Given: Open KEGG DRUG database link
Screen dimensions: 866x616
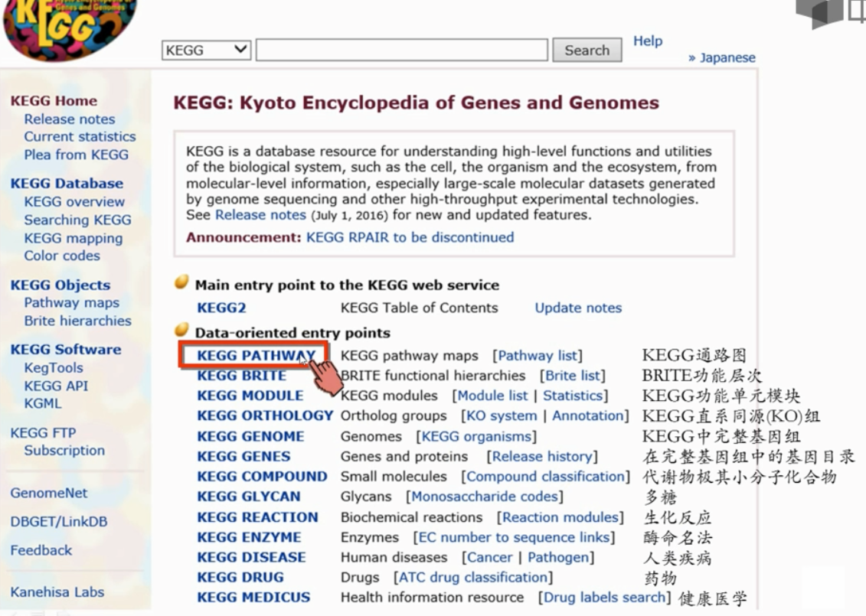Looking at the screenshot, I should click(x=240, y=578).
